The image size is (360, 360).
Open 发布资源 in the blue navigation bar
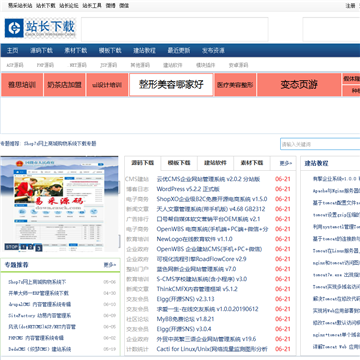(213, 51)
